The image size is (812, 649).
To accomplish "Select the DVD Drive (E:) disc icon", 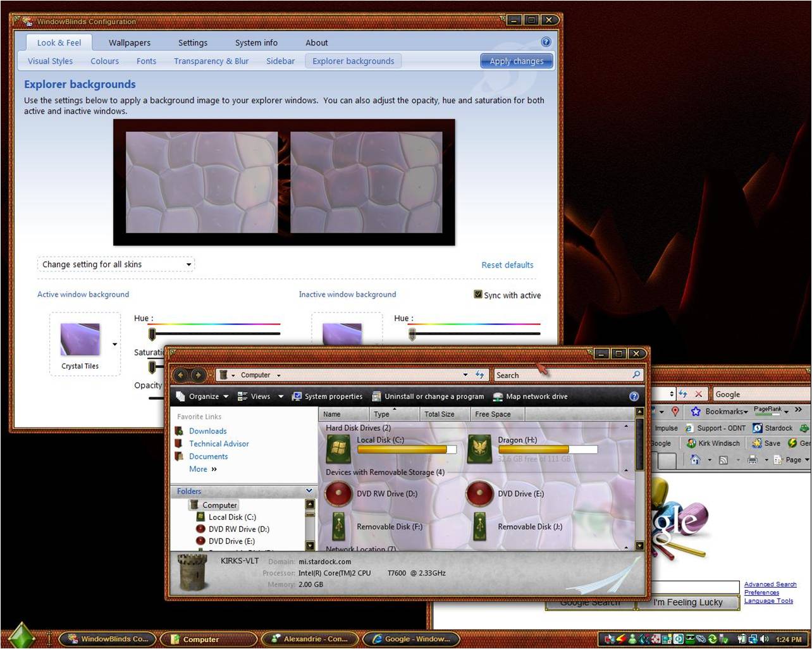I will tap(479, 494).
